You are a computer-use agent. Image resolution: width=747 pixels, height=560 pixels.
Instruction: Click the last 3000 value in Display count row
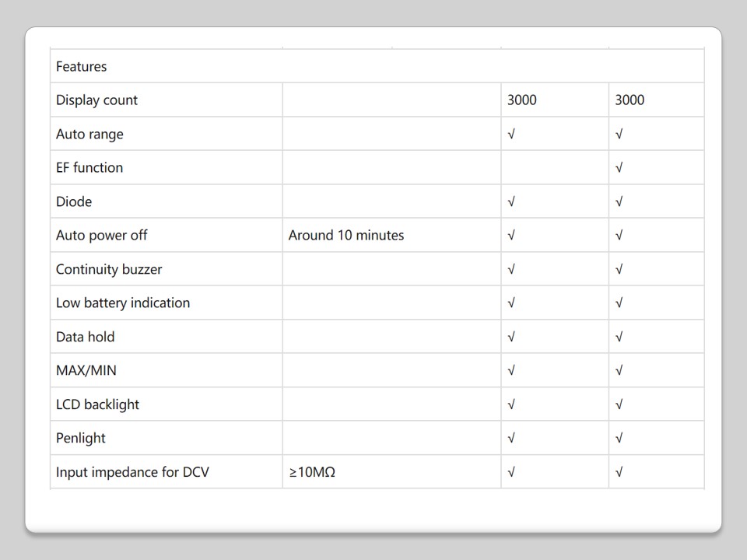pyautogui.click(x=630, y=100)
